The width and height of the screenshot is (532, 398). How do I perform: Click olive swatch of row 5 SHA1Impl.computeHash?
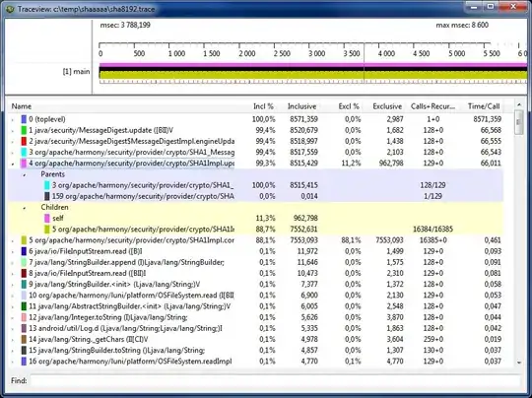24,240
